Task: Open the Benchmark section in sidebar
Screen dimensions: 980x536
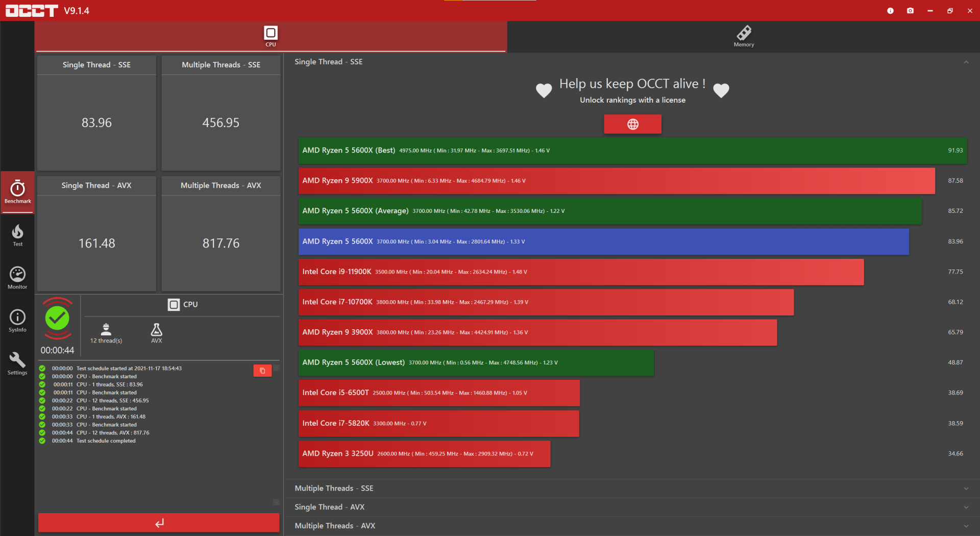Action: (x=17, y=192)
